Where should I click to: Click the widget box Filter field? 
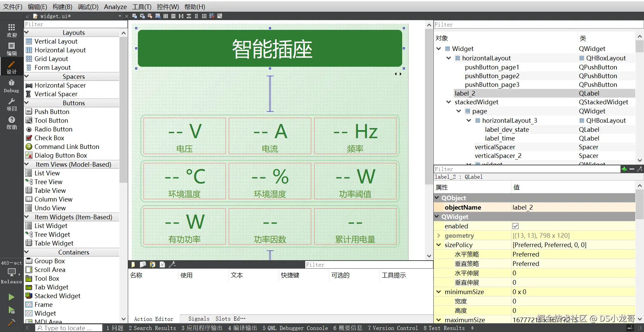pyautogui.click(x=76, y=24)
